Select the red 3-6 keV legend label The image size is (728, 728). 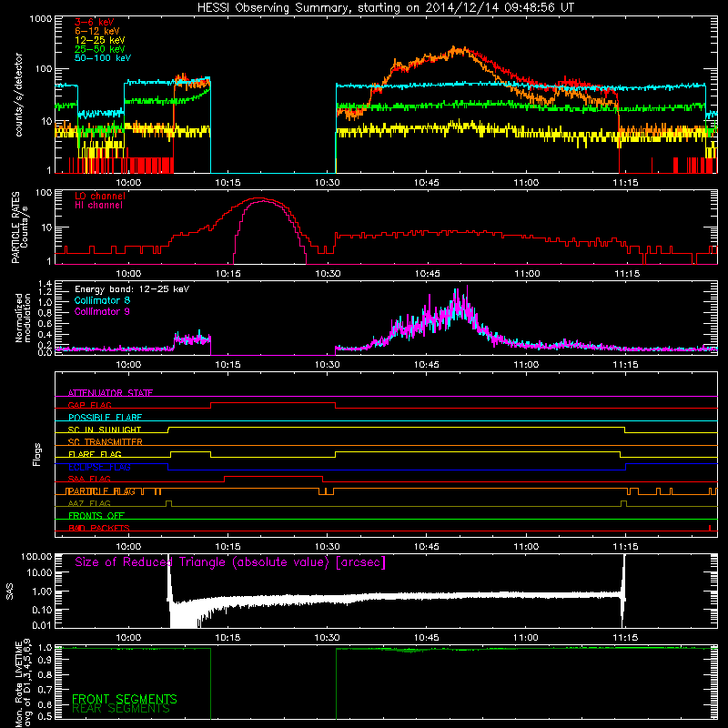[94, 22]
